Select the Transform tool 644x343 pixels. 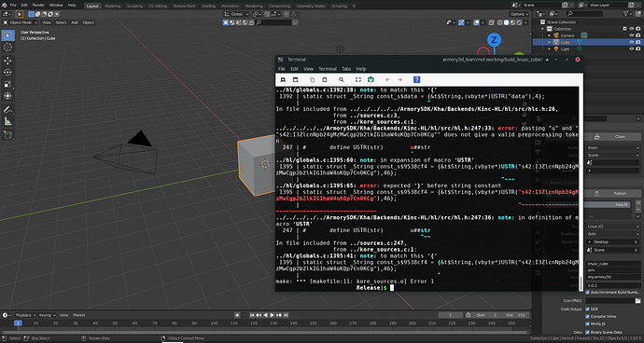tap(7, 96)
